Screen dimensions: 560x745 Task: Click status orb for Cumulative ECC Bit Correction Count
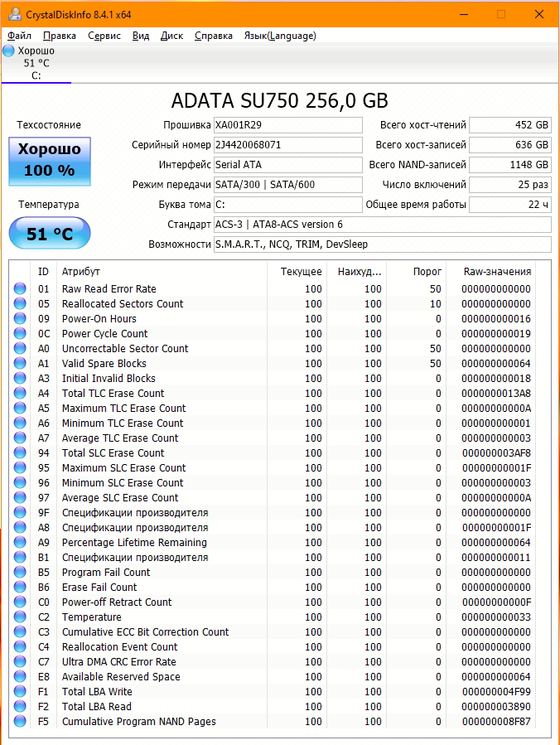(20, 631)
